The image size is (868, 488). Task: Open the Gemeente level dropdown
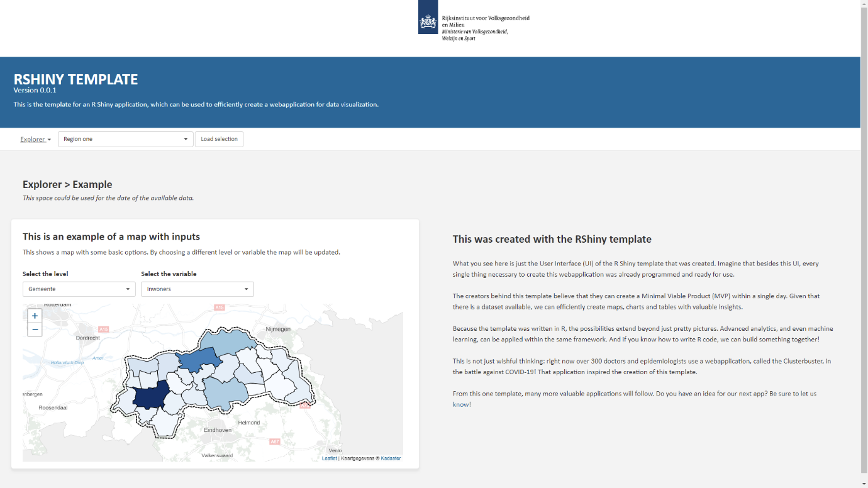[79, 289]
